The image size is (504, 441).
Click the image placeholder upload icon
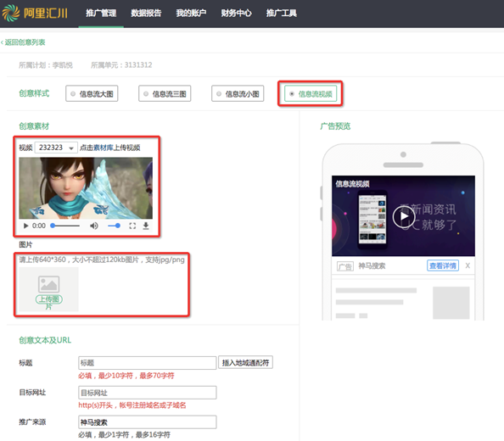tap(49, 284)
